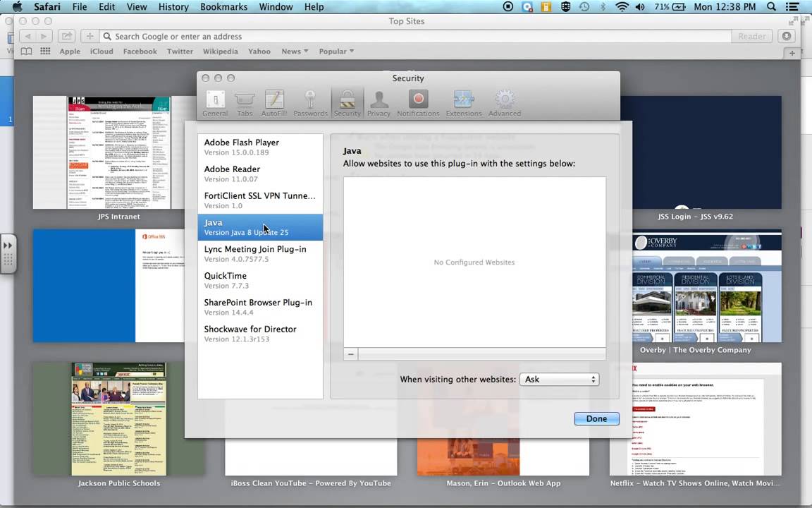This screenshot has height=508, width=812.
Task: Open the Yahoo bookmark
Action: tap(259, 52)
